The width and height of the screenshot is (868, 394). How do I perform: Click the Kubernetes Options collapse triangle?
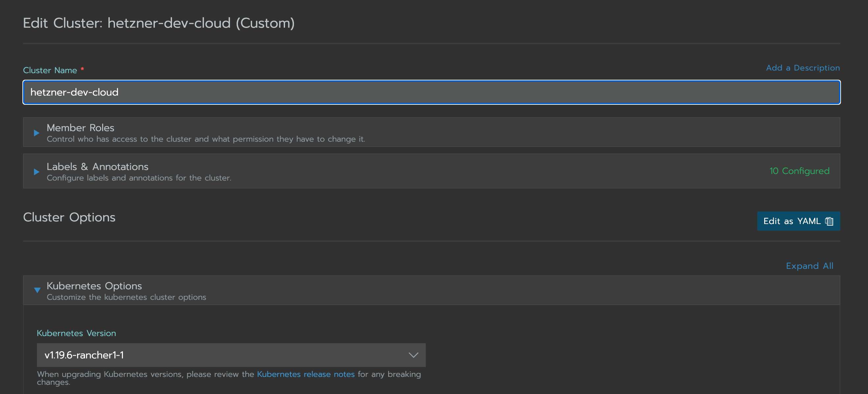click(x=37, y=290)
